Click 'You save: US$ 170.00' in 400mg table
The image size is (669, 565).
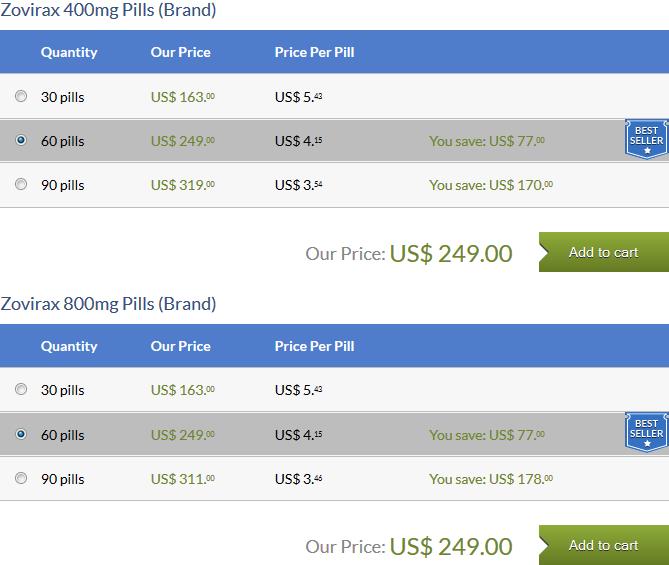pyautogui.click(x=491, y=185)
